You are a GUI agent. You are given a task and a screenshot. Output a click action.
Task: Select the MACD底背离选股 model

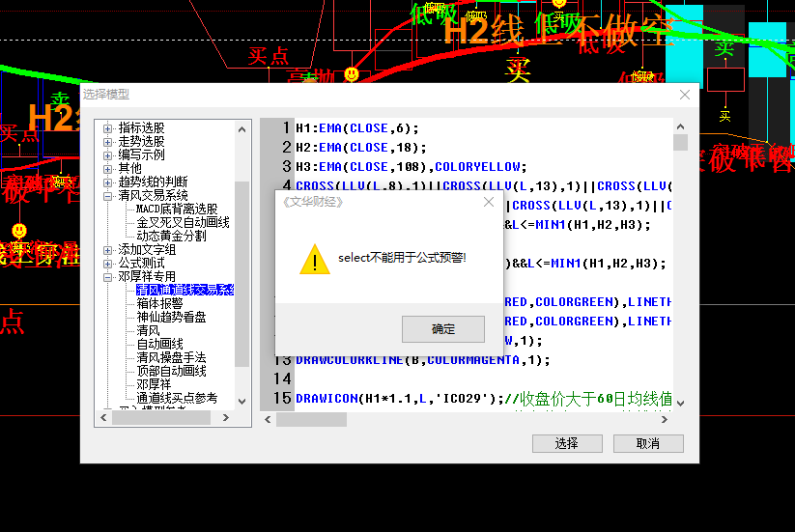176,209
